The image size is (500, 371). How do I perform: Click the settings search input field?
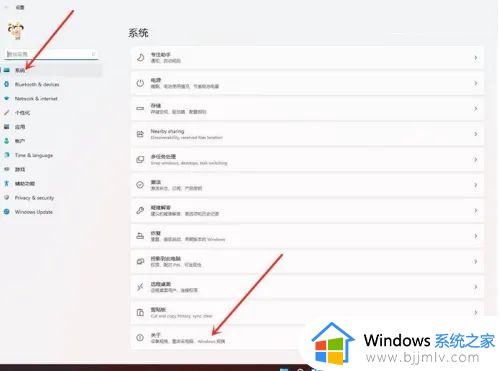pos(52,54)
